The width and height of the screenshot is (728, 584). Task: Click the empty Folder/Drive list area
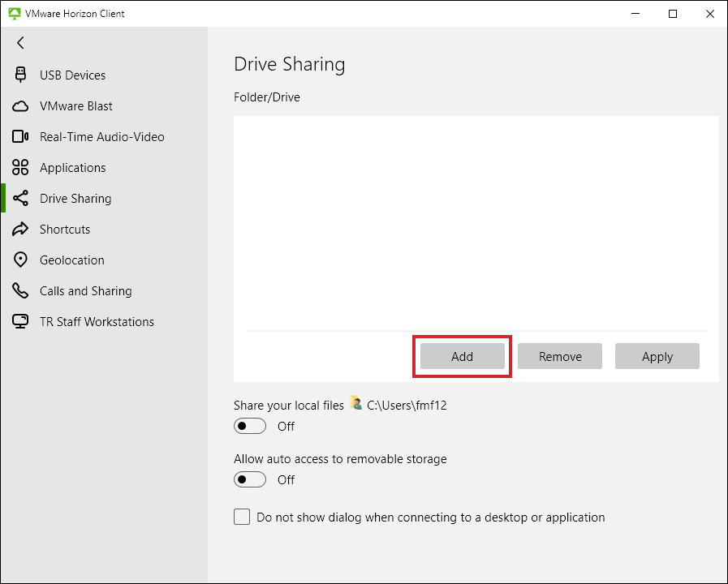(x=476, y=223)
